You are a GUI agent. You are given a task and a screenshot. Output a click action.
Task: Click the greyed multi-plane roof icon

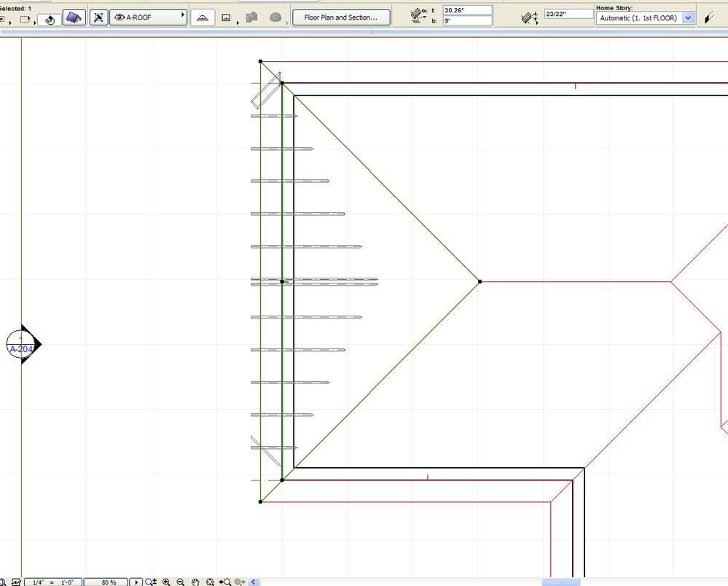pyautogui.click(x=252, y=17)
